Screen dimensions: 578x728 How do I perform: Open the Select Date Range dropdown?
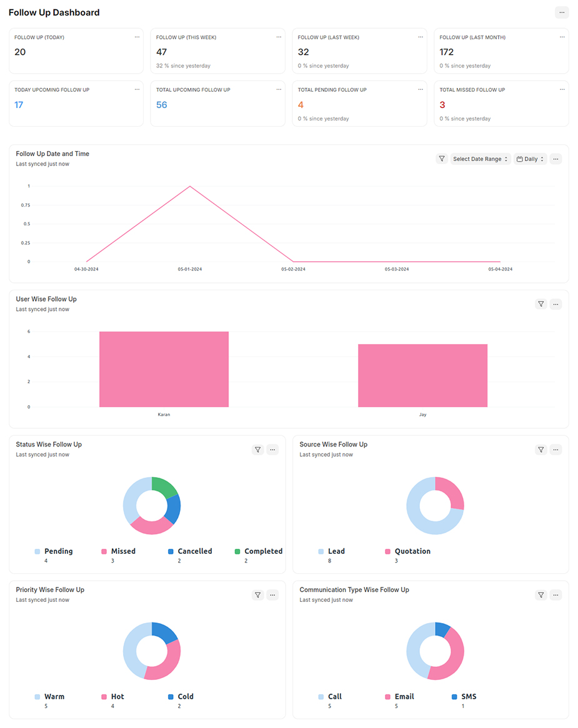click(x=480, y=159)
